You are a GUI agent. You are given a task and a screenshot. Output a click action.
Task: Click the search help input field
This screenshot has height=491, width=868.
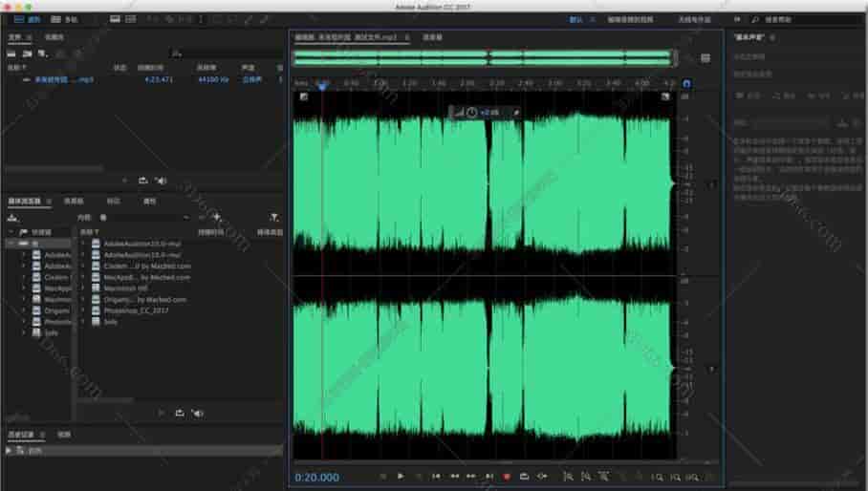pyautogui.click(x=803, y=19)
